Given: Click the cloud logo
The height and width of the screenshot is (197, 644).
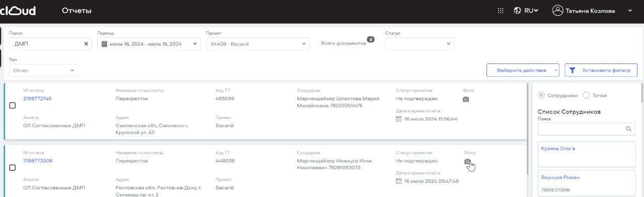Looking at the screenshot, I should pyautogui.click(x=18, y=11).
